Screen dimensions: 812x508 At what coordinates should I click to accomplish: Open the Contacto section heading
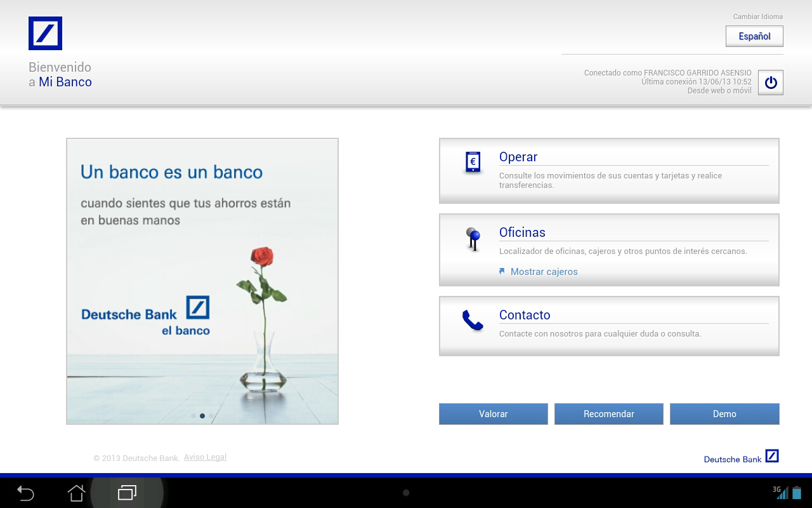point(525,315)
